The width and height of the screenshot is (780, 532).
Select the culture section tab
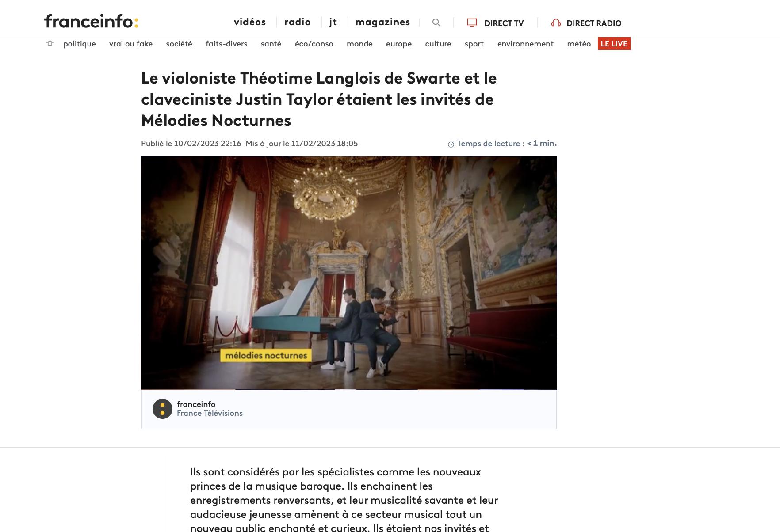[438, 44]
